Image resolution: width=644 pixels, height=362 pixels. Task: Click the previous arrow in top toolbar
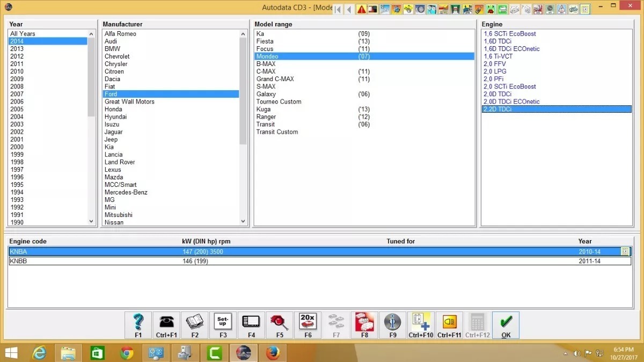click(349, 9)
